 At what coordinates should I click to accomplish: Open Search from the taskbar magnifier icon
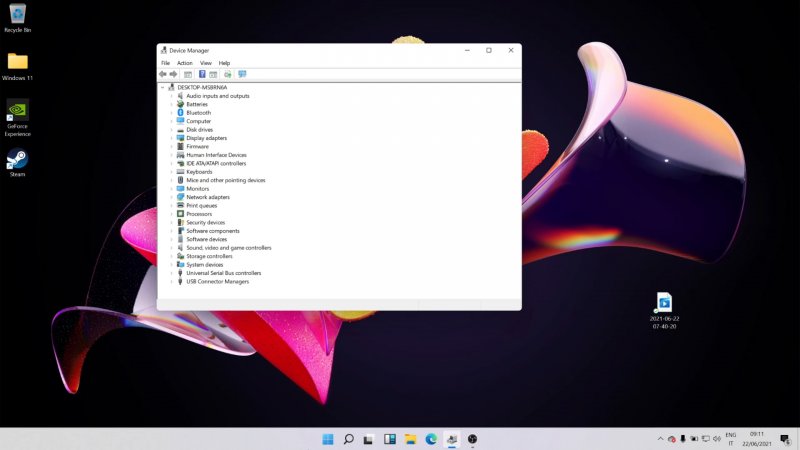click(x=348, y=439)
